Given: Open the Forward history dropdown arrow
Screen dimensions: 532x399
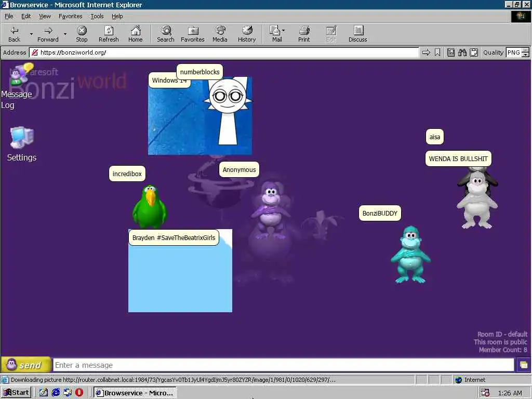Looking at the screenshot, I should point(65,34).
